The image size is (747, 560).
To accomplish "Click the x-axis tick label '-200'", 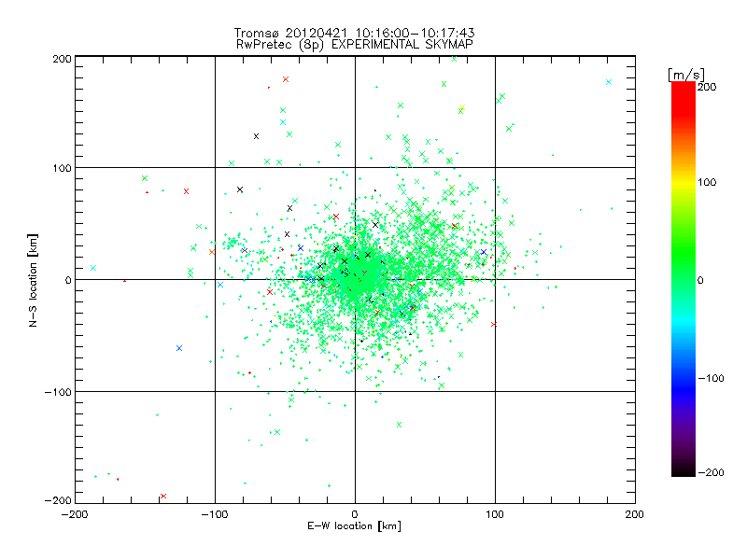I will coord(75,515).
